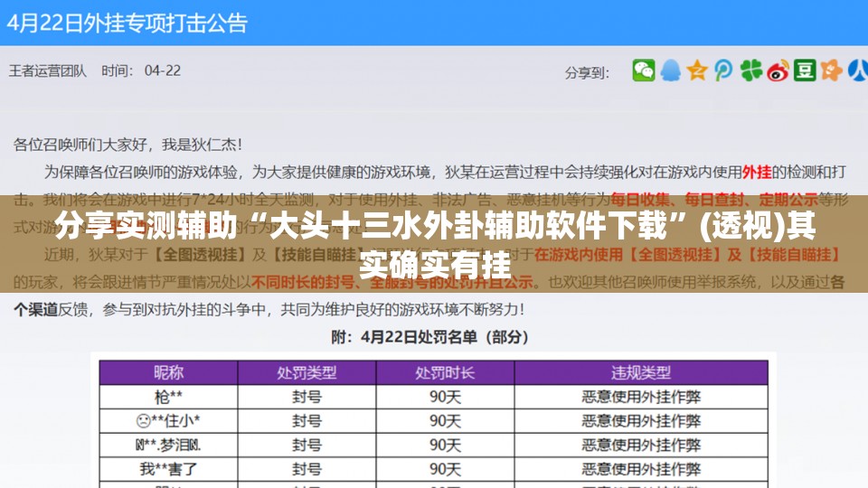Click 恶意使用外挂作弊 in the **住小* row
The width and height of the screenshot is (868, 488).
pyautogui.click(x=641, y=421)
